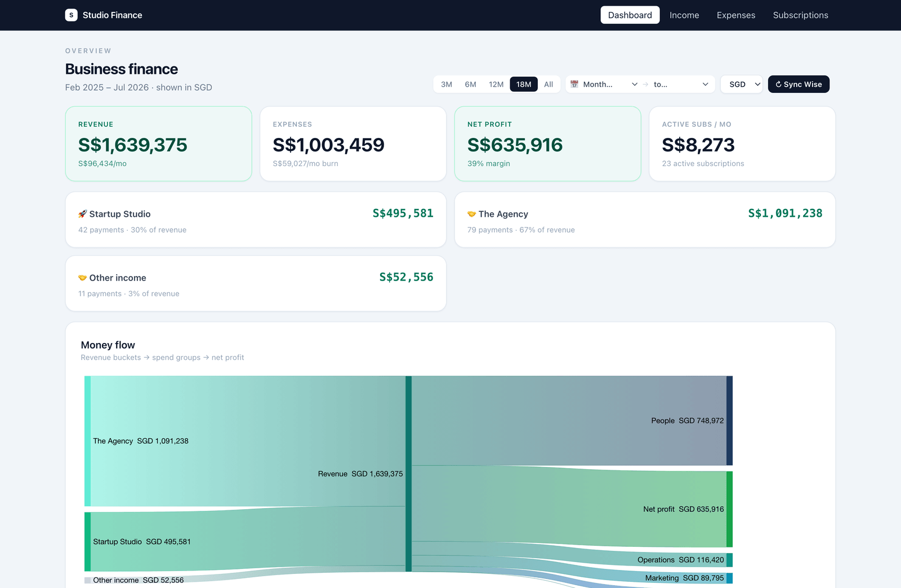The height and width of the screenshot is (588, 901).
Task: Click 'Other income SGD 52,556' Sankey label
Action: (139, 580)
